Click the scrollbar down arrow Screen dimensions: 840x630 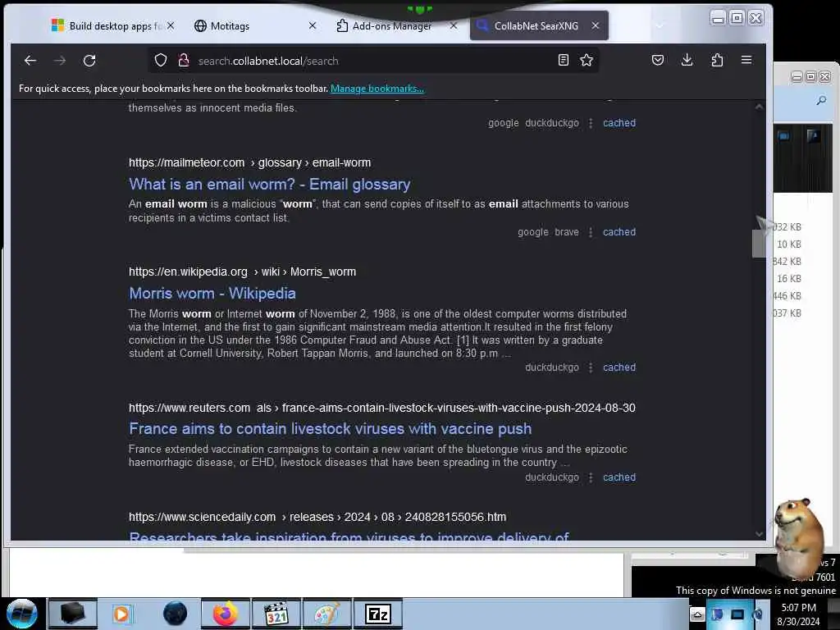pos(759,533)
